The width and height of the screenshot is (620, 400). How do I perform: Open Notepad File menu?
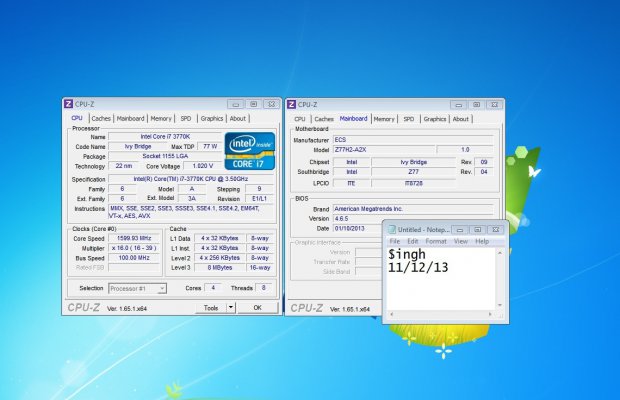tap(395, 241)
